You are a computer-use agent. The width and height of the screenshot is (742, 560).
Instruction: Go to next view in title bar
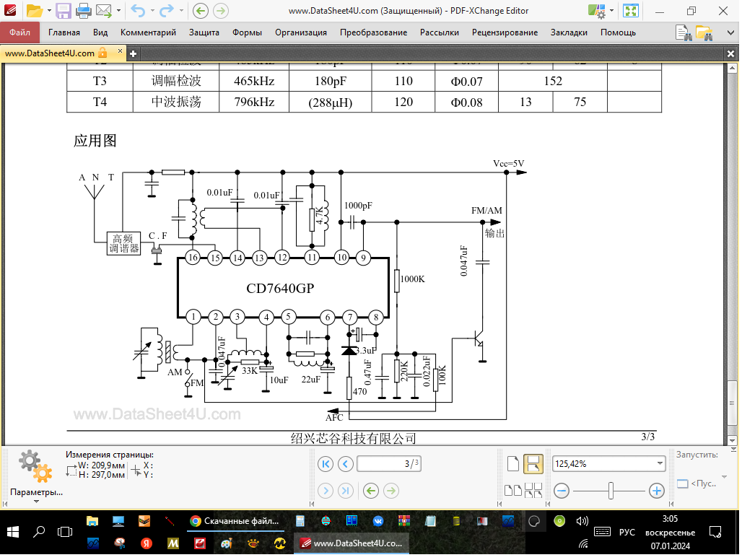coord(221,10)
